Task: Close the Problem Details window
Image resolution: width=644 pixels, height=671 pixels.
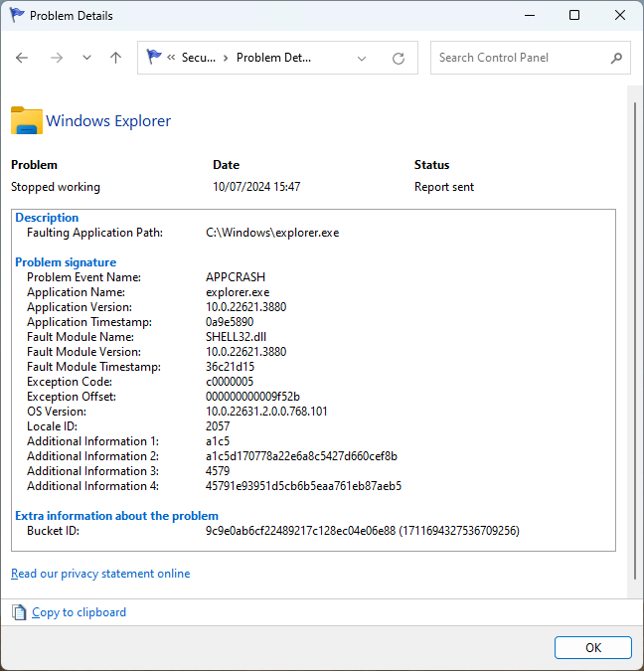Action: coord(620,15)
